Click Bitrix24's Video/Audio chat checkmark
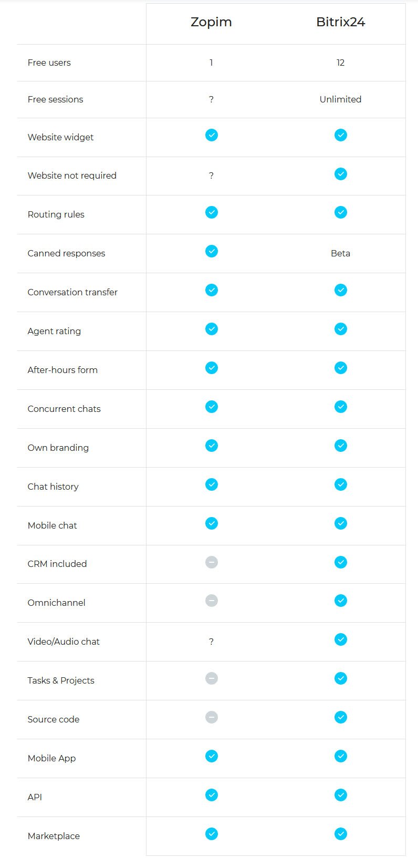This screenshot has width=418, height=868. click(x=340, y=639)
